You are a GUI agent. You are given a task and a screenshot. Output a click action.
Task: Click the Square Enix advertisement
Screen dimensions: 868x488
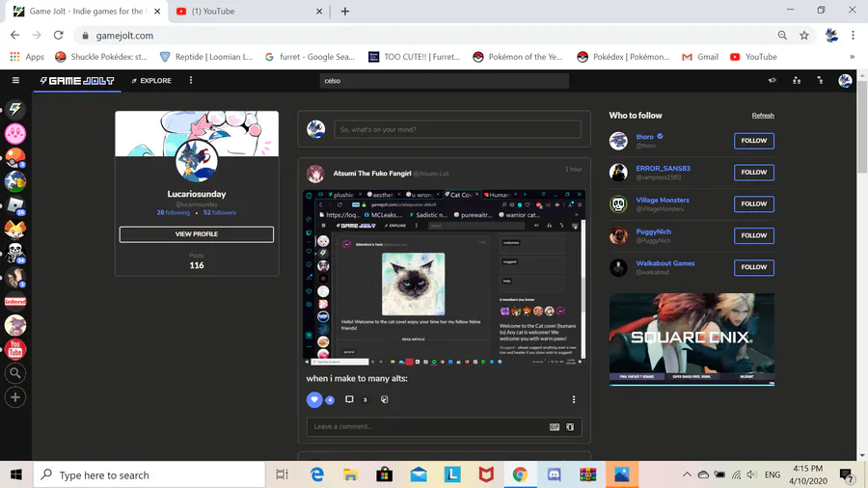pyautogui.click(x=692, y=339)
